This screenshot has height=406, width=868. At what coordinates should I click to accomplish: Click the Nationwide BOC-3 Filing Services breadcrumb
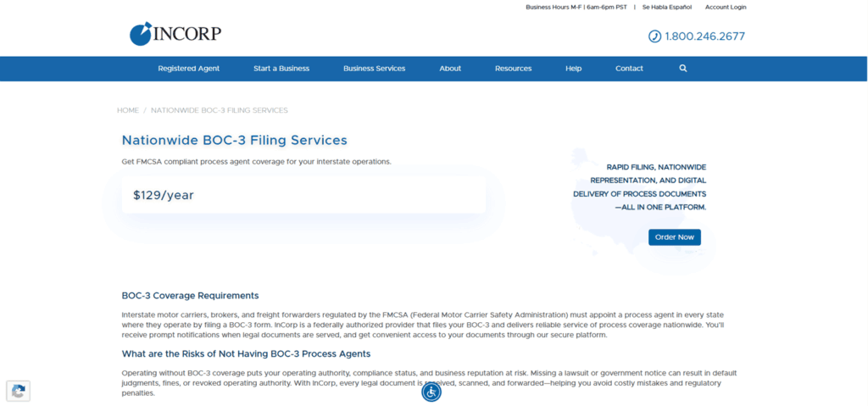220,110
